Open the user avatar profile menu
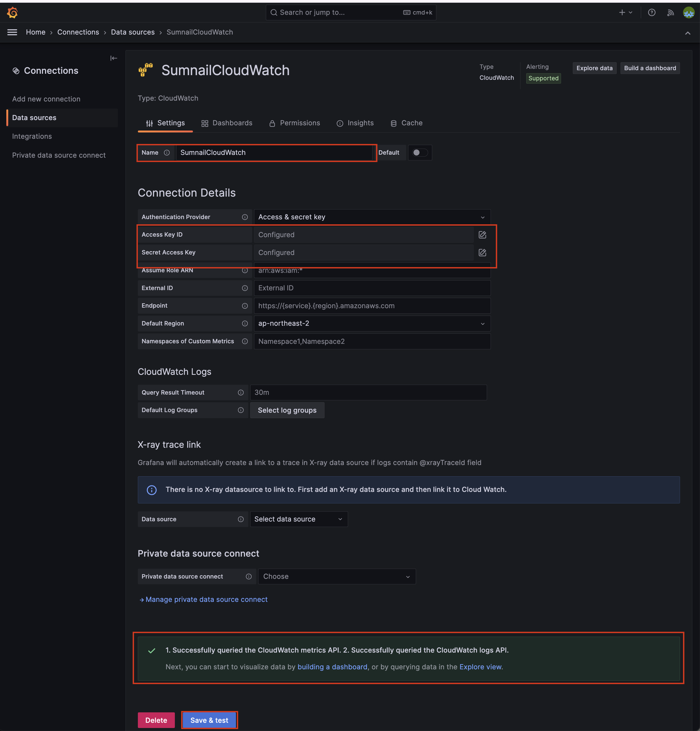 click(x=688, y=12)
